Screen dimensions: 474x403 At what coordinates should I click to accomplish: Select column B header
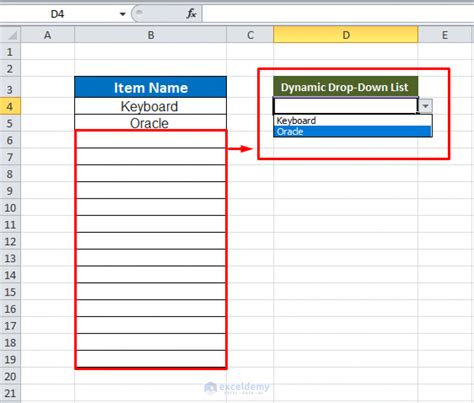(x=151, y=35)
